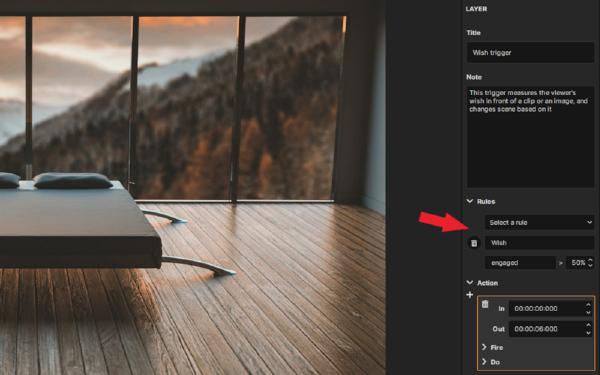
Task: Edit the Title field Wish trigger
Action: 530,53
